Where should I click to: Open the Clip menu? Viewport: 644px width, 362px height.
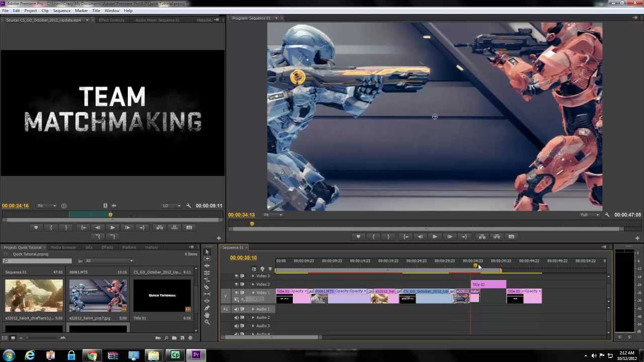pyautogui.click(x=45, y=11)
